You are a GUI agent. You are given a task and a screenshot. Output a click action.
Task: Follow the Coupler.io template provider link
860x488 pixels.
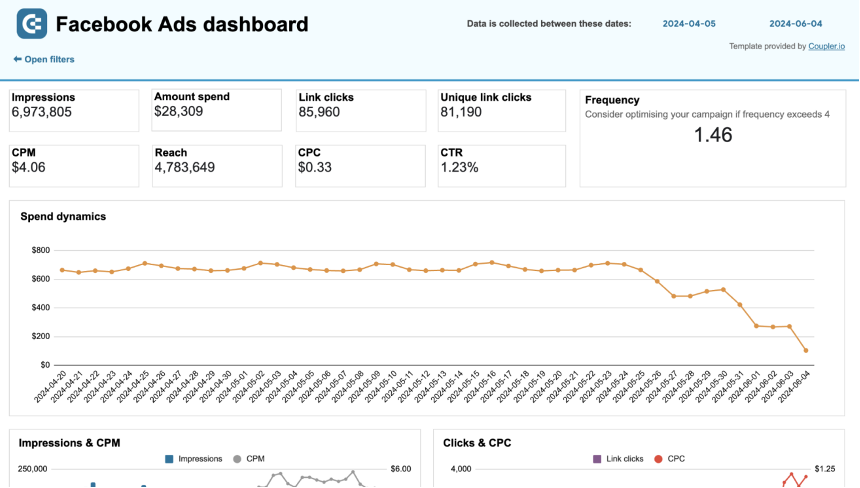(829, 46)
